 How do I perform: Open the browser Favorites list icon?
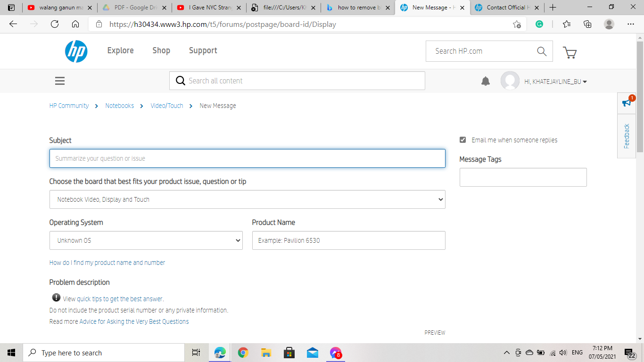tap(567, 24)
